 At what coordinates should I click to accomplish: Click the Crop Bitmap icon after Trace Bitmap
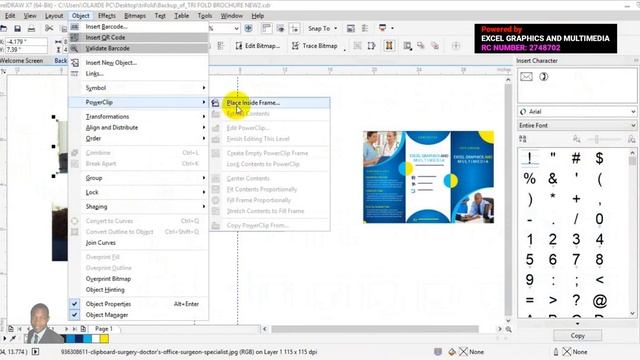pos(357,46)
